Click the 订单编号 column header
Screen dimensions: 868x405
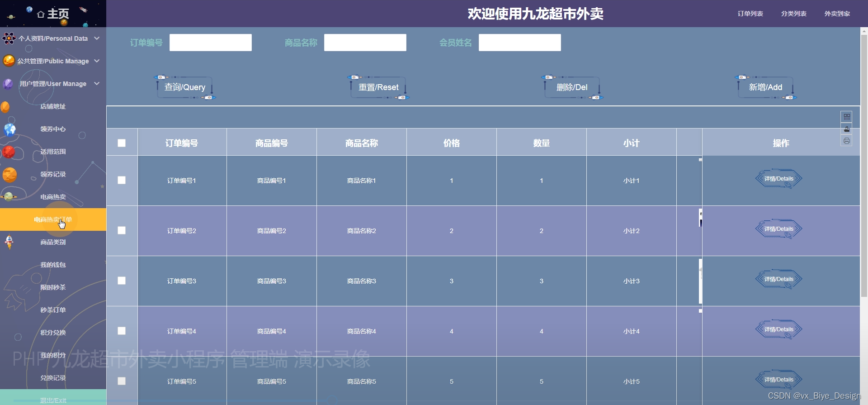182,143
